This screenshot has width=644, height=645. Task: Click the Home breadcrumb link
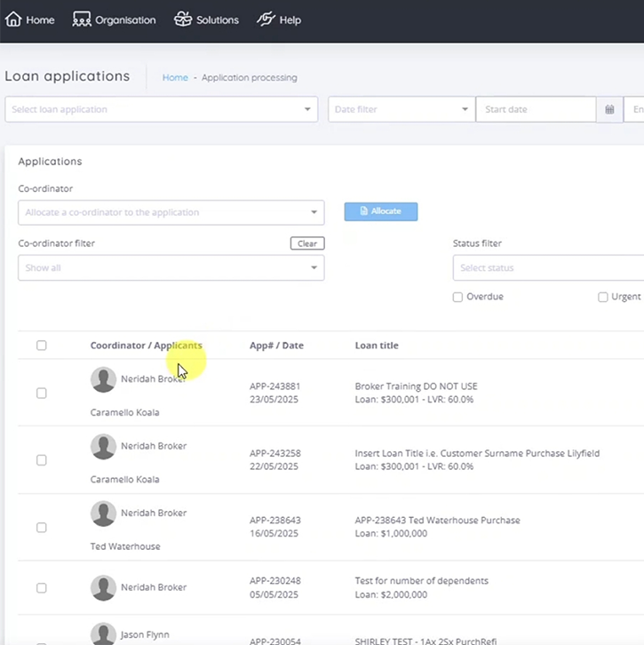[x=175, y=78]
